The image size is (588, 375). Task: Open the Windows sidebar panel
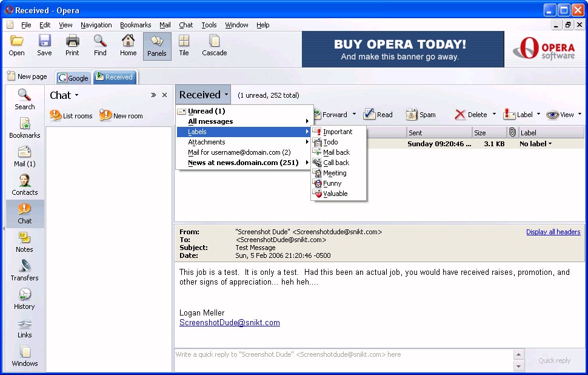[x=24, y=356]
